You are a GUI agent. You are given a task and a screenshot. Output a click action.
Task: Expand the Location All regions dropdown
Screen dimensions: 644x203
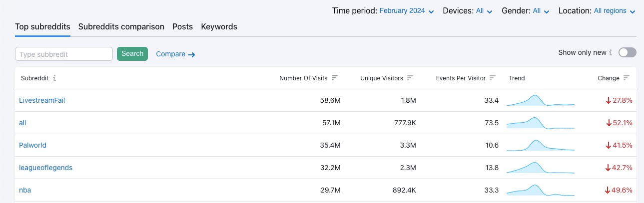click(x=615, y=10)
